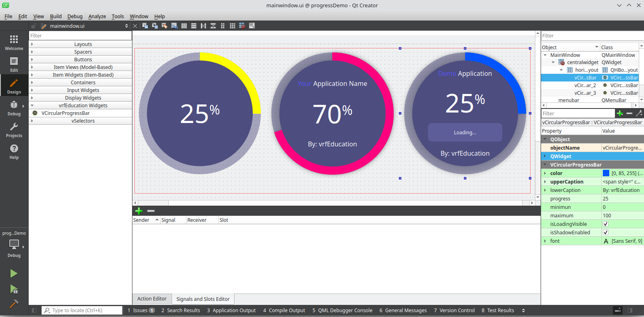Expand the Spacers widget category
The height and width of the screenshot is (317, 644).
tap(32, 52)
